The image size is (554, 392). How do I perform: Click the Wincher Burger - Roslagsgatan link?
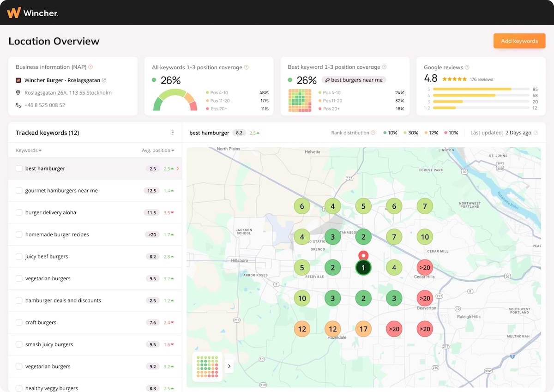[62, 80]
